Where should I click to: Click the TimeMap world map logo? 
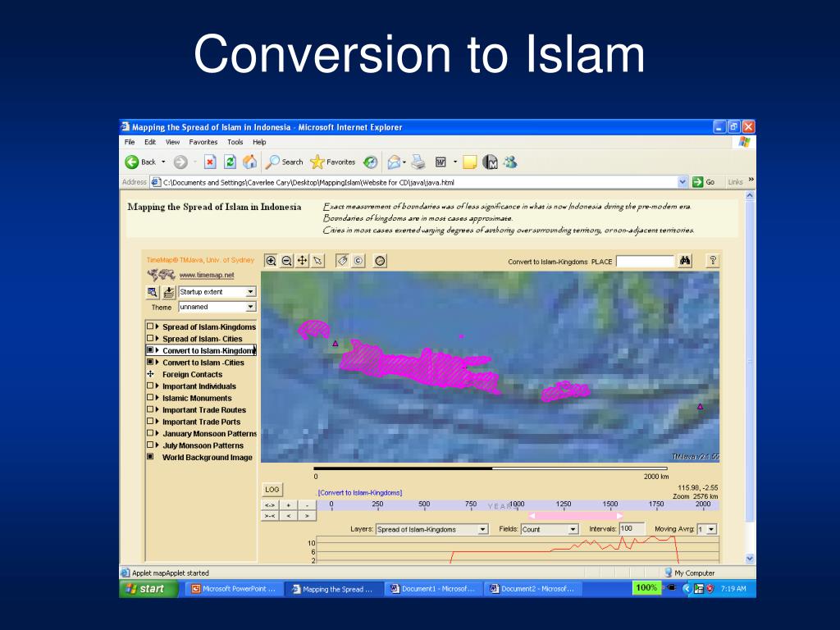(x=162, y=275)
